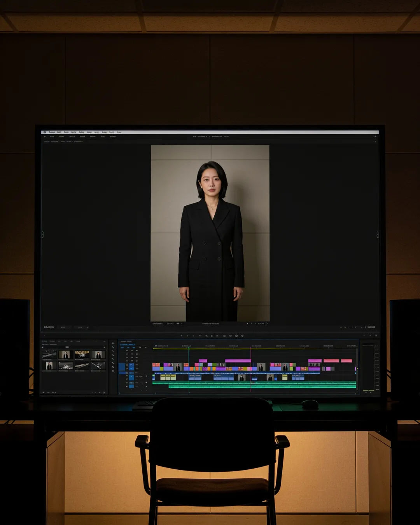The width and height of the screenshot is (420, 525).
Task: Click the timecode at the portrait preview's bottom left
Action: (x=157, y=323)
